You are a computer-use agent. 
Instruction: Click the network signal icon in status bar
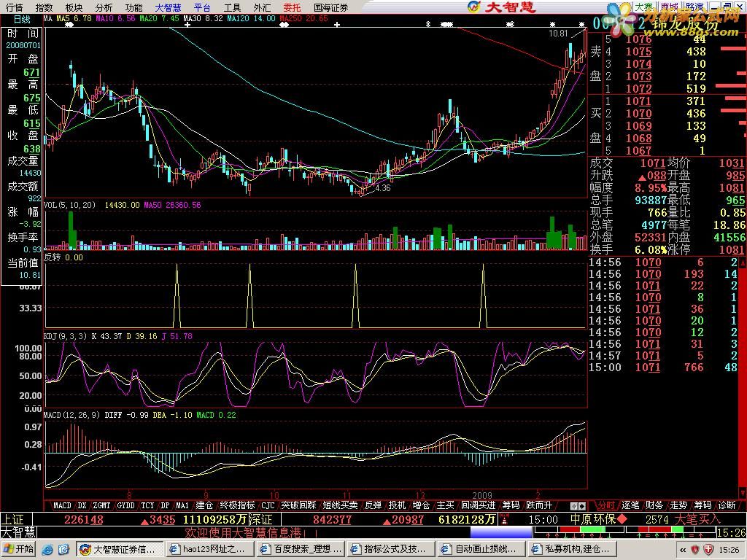[x=504, y=519]
